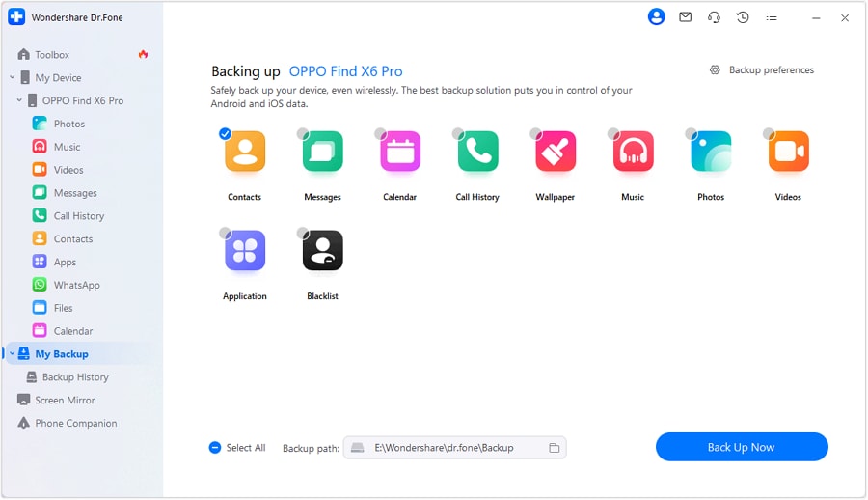Click the My Device sidebar item
This screenshot has height=500, width=868.
[51, 77]
